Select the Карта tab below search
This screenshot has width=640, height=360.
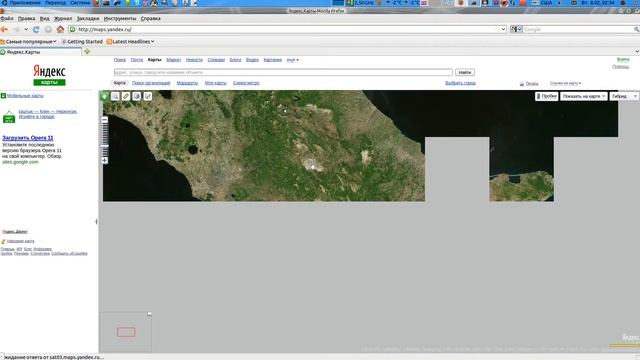coord(120,83)
